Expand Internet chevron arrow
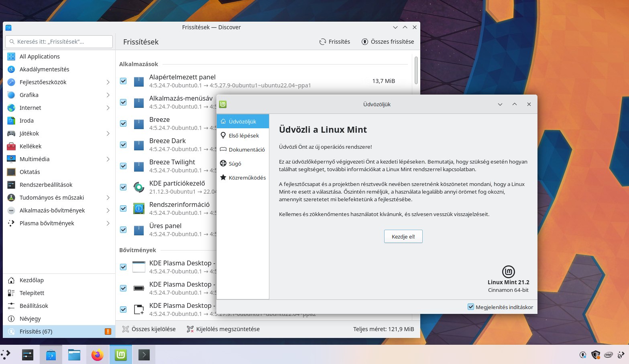Viewport: 629px width, 364px height. click(x=108, y=108)
